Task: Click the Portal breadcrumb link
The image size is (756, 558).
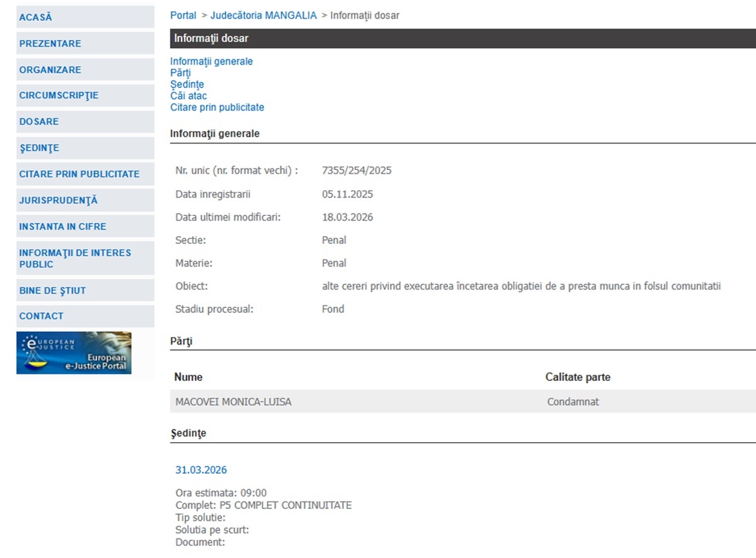Action: pyautogui.click(x=183, y=15)
